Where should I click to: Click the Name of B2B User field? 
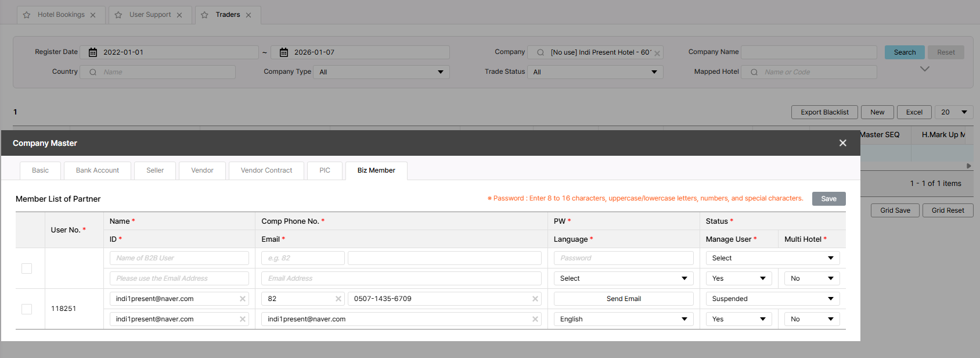179,258
